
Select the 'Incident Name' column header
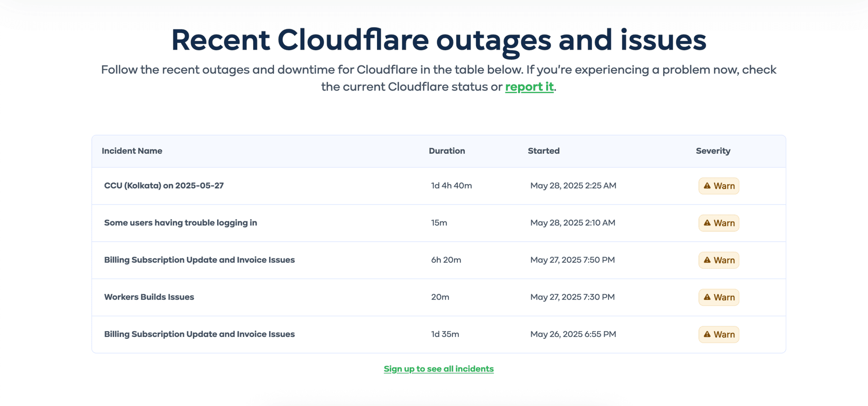[x=132, y=151]
